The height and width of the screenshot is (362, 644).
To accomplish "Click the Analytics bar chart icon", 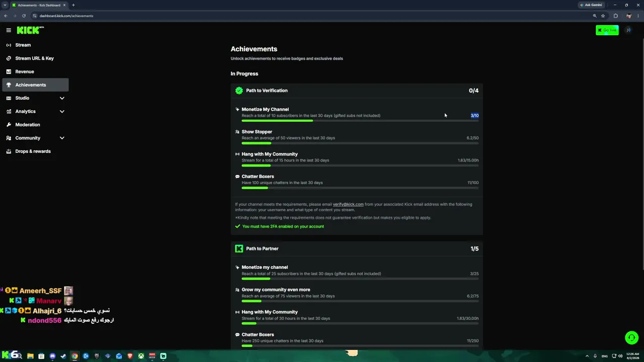I will (9, 111).
